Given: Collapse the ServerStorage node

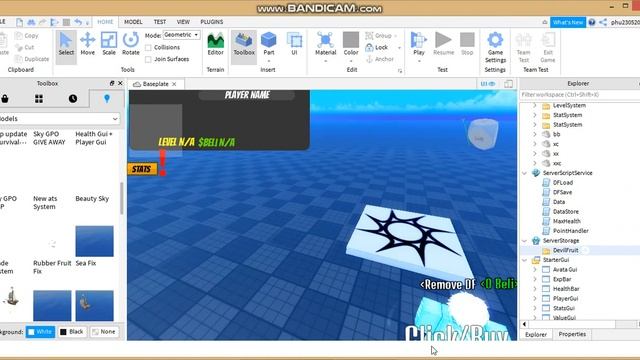Looking at the screenshot, I should coord(524,241).
